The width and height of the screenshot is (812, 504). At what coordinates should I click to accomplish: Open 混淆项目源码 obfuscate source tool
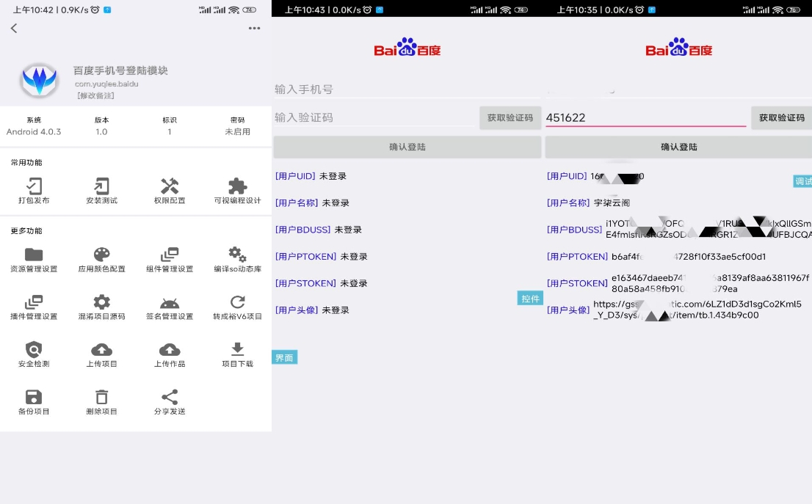(101, 306)
